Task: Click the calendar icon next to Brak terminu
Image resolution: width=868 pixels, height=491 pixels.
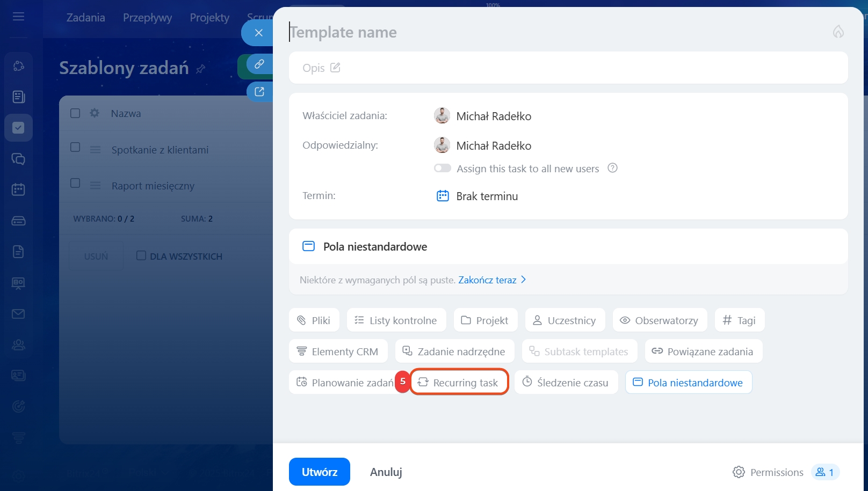Action: point(443,196)
